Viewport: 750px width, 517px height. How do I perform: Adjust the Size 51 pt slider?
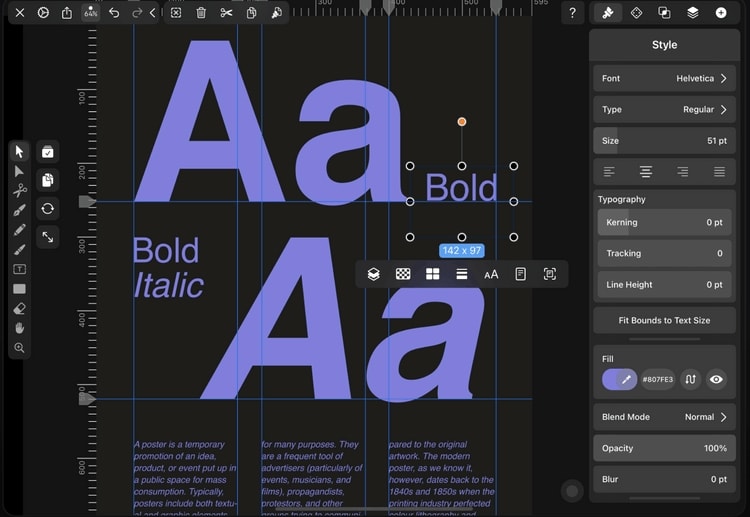(664, 141)
